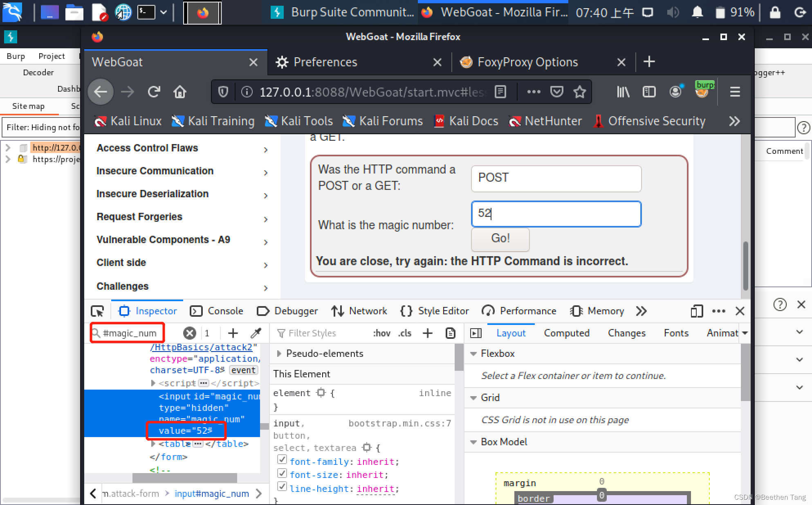Click the Go! submit button
Screen dimensions: 812x505
pos(500,239)
